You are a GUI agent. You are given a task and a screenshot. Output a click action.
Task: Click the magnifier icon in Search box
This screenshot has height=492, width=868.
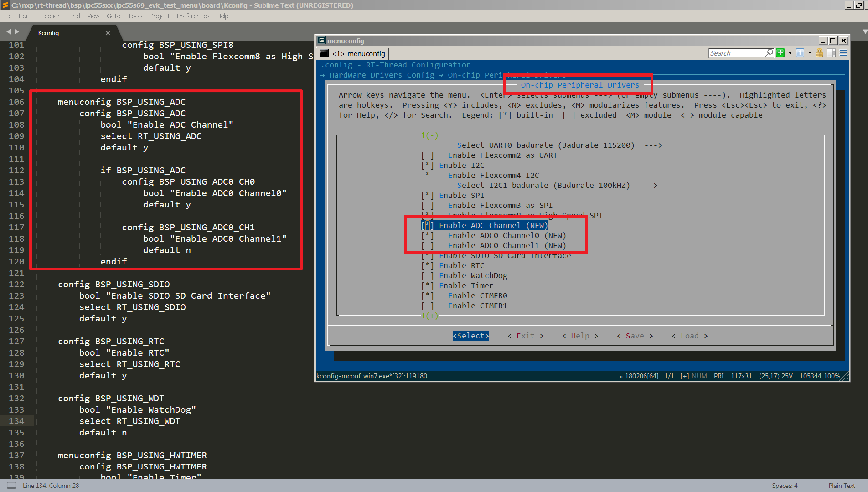pyautogui.click(x=769, y=53)
